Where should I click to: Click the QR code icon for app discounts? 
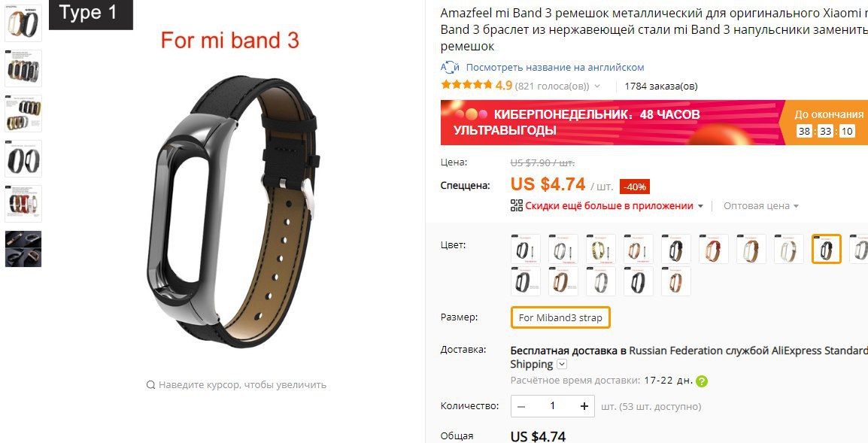(x=517, y=205)
